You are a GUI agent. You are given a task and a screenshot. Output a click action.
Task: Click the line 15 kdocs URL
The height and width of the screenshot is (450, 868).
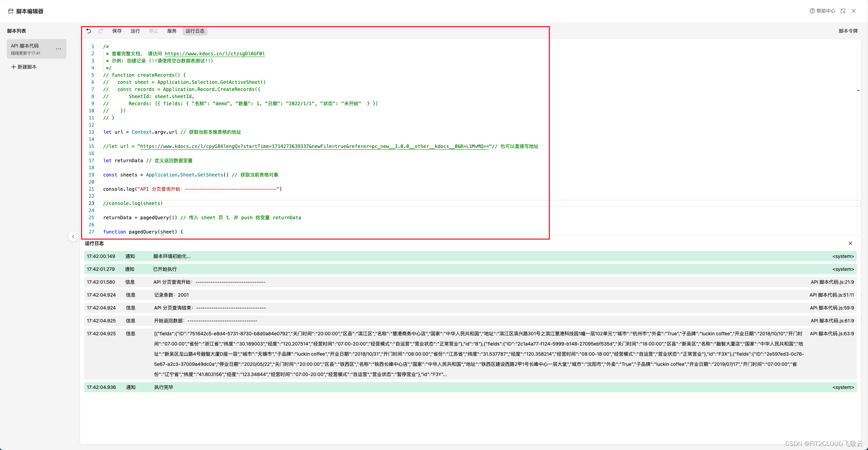pos(314,146)
